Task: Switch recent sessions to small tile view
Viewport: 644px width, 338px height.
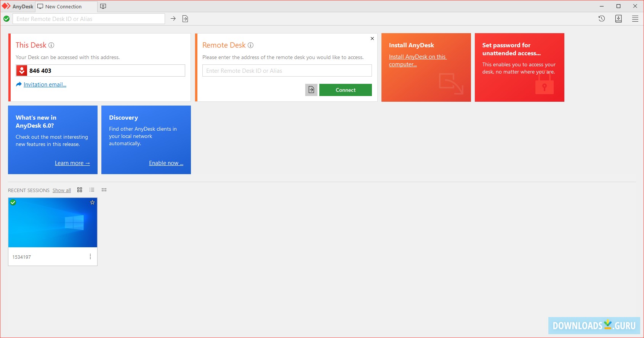Action: pyautogui.click(x=104, y=190)
